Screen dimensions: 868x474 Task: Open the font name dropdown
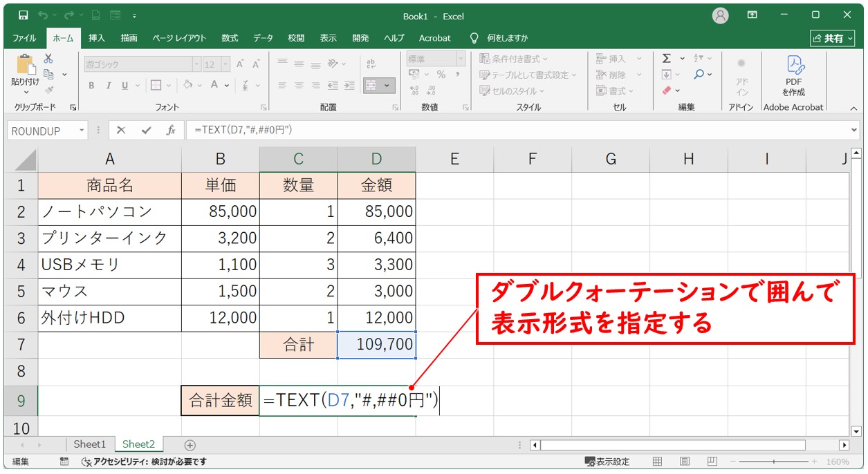[196, 64]
